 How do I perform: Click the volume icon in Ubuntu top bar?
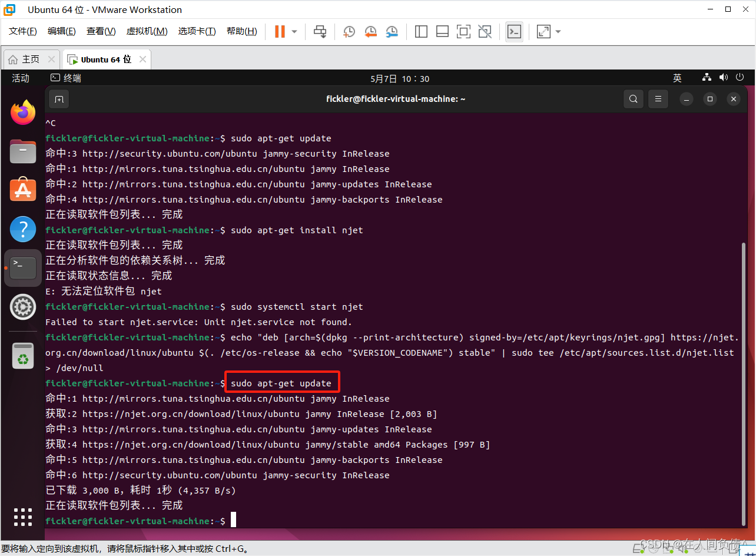[x=724, y=78]
